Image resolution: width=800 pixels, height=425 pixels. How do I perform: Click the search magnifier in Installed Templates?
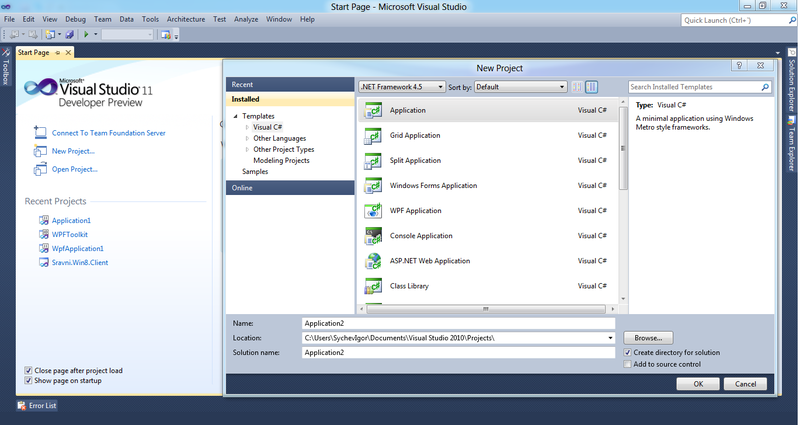click(x=765, y=87)
